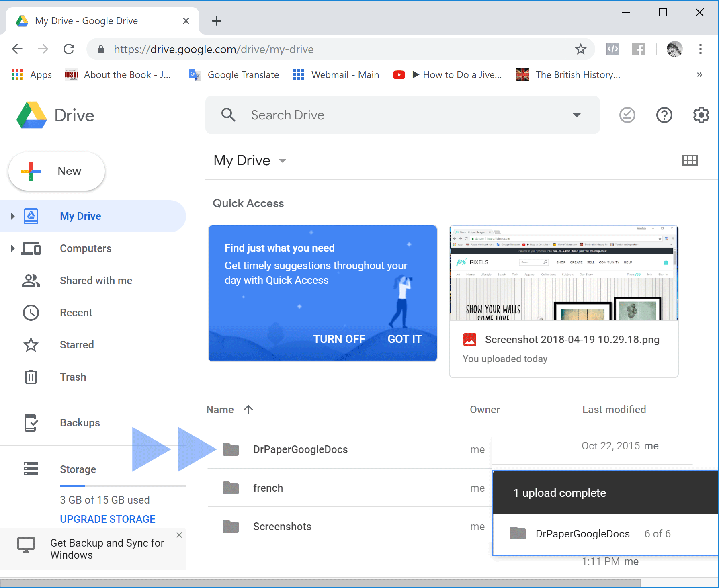The image size is (719, 588).
Task: Switch to grid view layout
Action: click(690, 161)
